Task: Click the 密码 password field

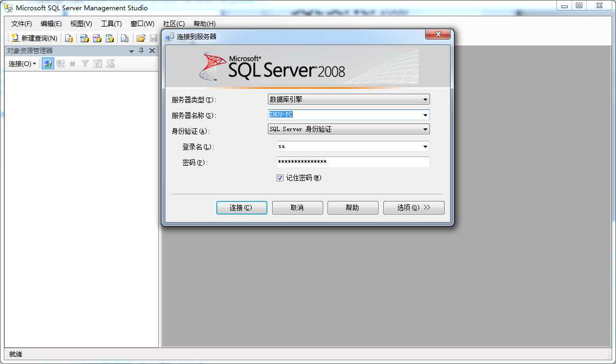Action: [x=353, y=162]
